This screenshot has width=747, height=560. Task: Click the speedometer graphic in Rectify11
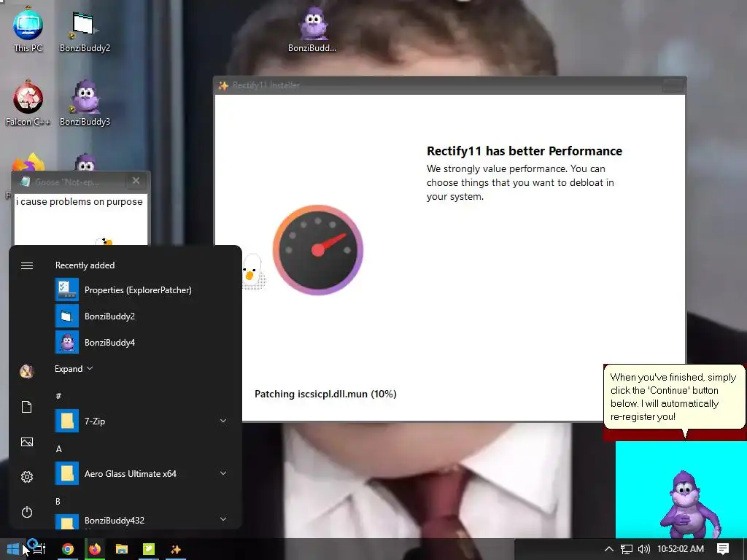point(318,250)
